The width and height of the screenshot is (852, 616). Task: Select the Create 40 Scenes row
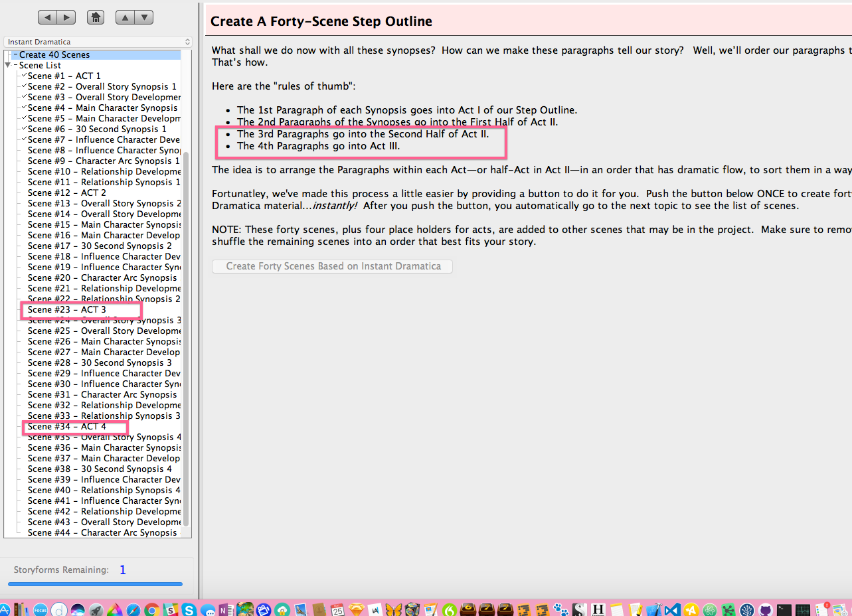pos(96,54)
